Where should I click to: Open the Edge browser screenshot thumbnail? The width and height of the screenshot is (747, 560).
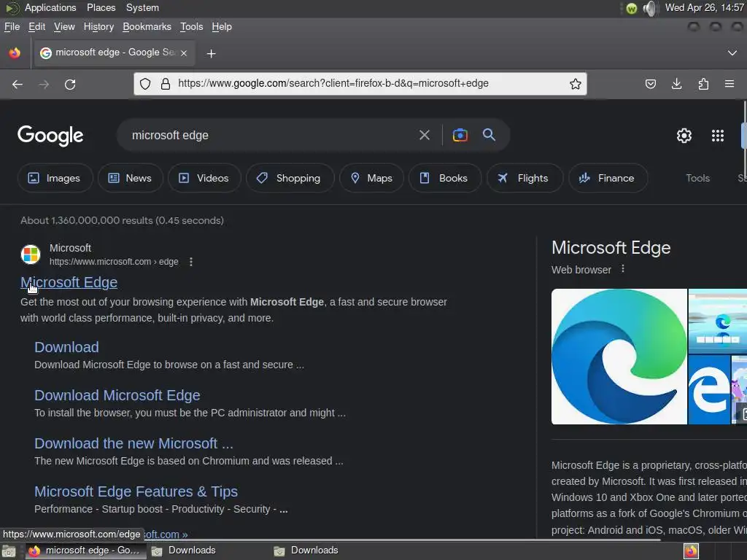tap(718, 321)
